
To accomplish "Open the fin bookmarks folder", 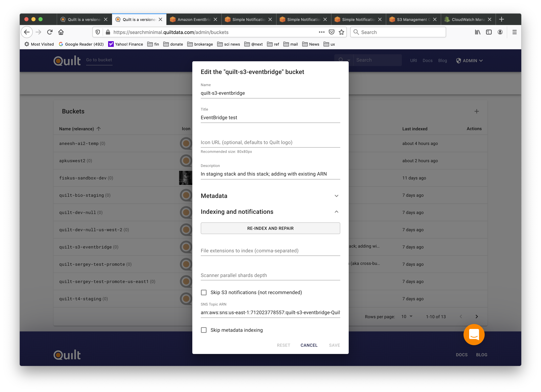I will (153, 44).
